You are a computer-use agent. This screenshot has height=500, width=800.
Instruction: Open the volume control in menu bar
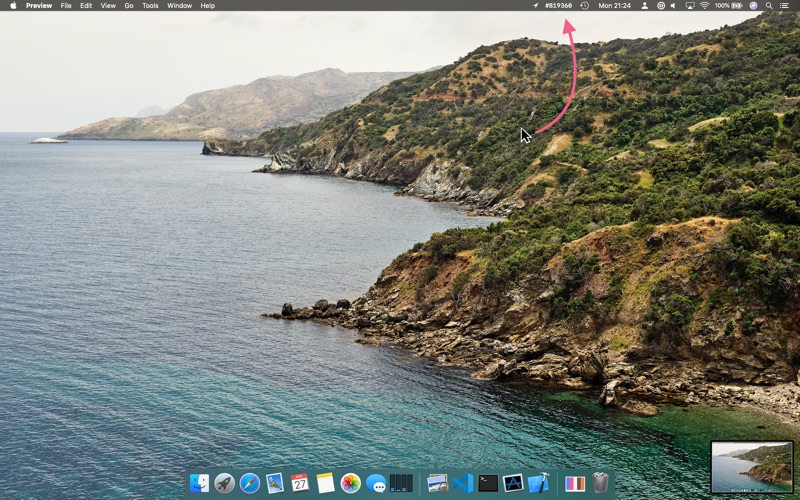pyautogui.click(x=673, y=6)
